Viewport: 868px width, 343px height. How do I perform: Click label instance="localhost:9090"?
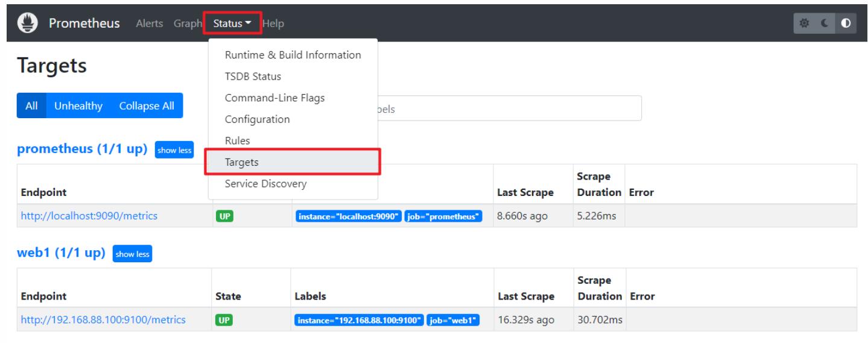pyautogui.click(x=349, y=216)
